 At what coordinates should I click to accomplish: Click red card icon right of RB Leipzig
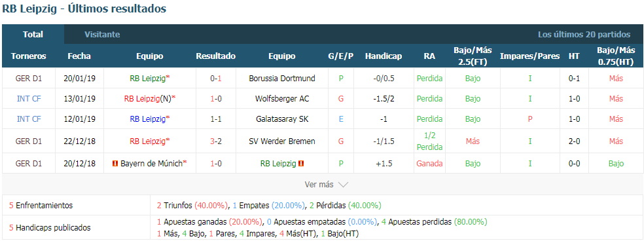pyautogui.click(x=301, y=164)
